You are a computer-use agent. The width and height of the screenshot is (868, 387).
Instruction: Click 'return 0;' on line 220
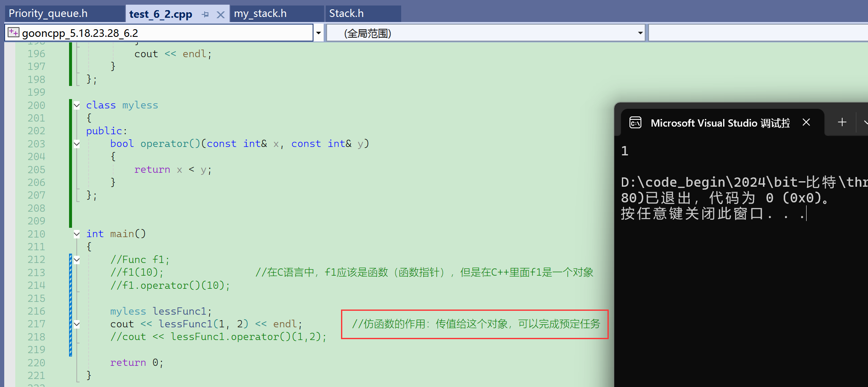click(137, 363)
